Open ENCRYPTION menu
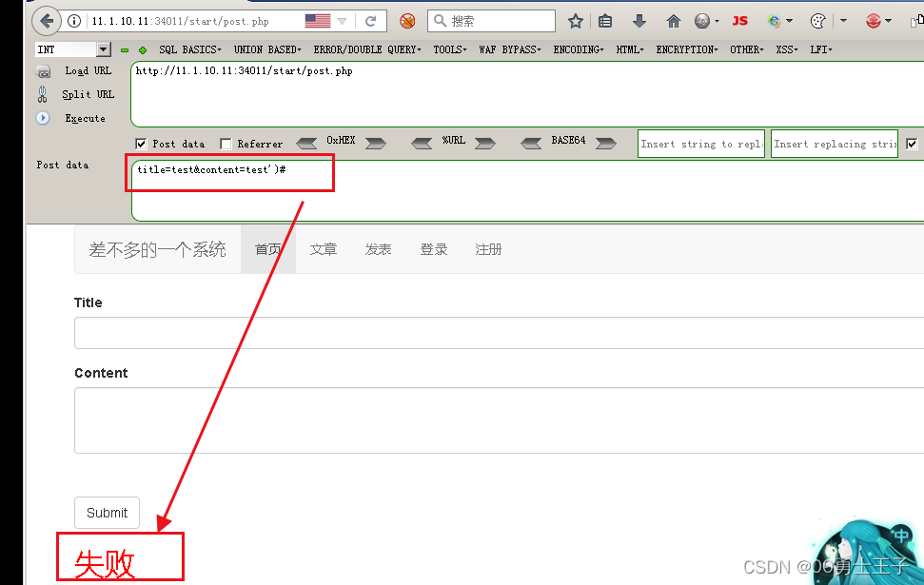Image resolution: width=924 pixels, height=585 pixels. 687,49
